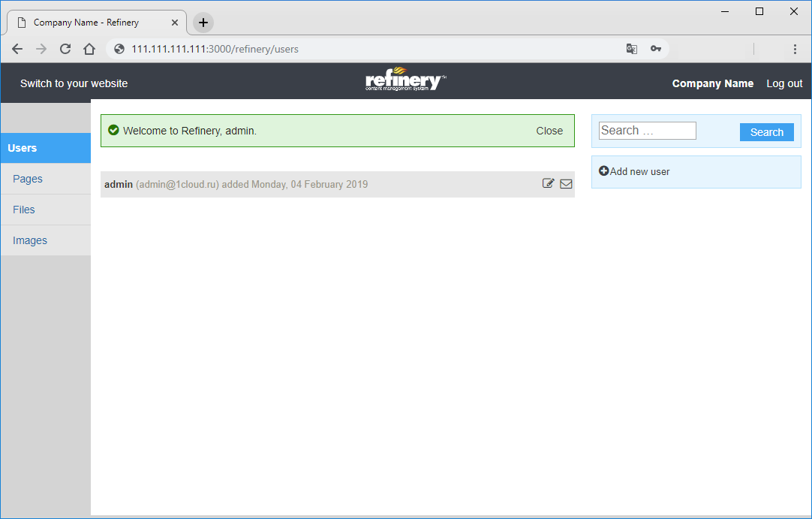Click the email envelope icon for admin

(x=566, y=183)
